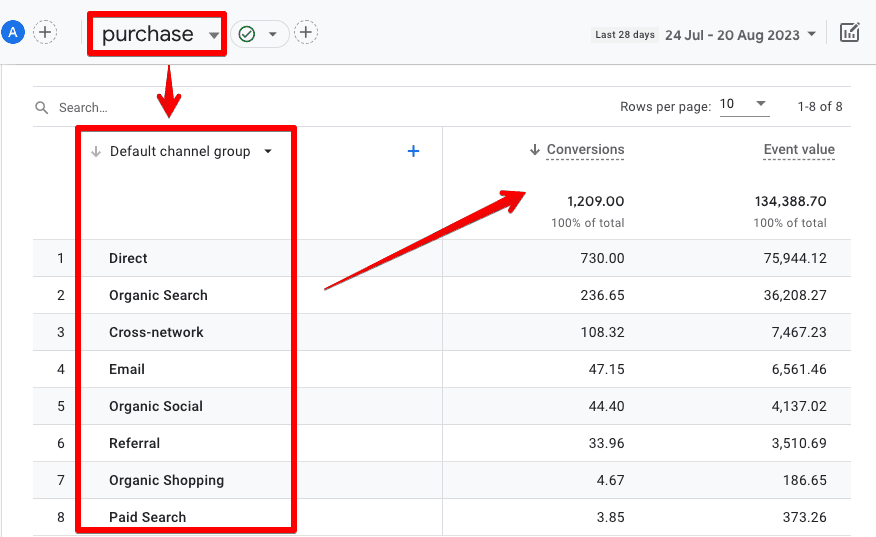The width and height of the screenshot is (876, 537).
Task: Click Email event value 6,561.46
Action: (799, 369)
